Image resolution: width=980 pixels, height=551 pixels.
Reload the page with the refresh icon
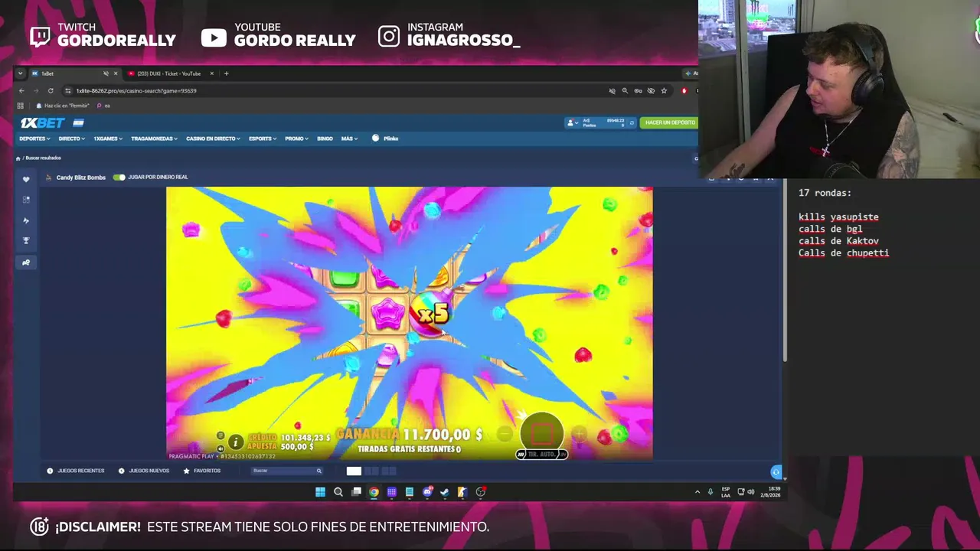pos(51,90)
